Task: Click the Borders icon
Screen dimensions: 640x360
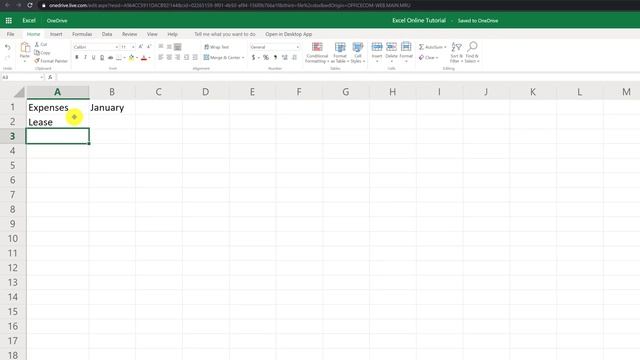Action: tap(119, 58)
